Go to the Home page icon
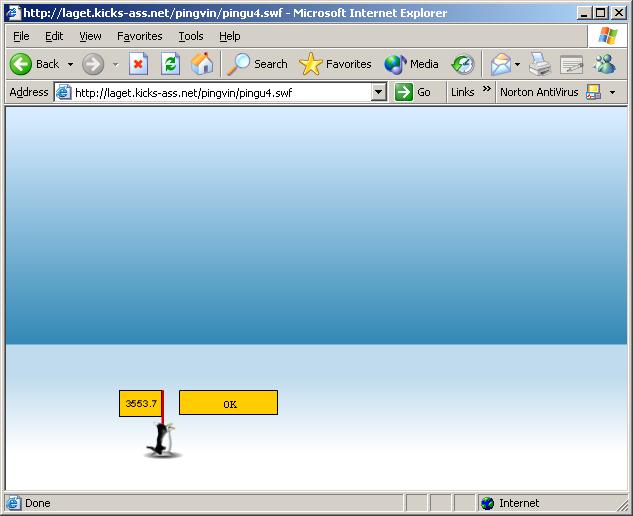 [x=202, y=64]
